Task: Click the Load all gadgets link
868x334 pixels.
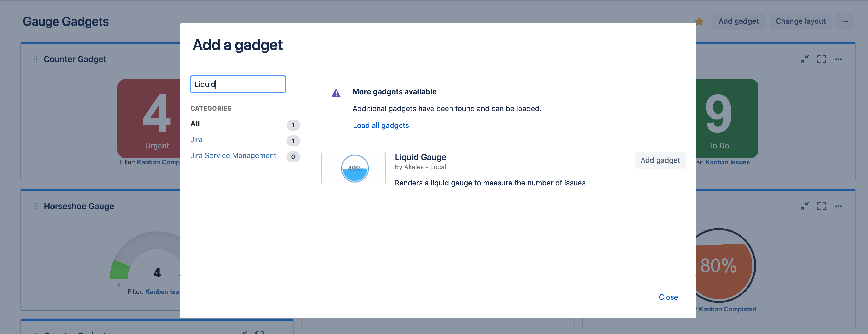Action: point(381,125)
